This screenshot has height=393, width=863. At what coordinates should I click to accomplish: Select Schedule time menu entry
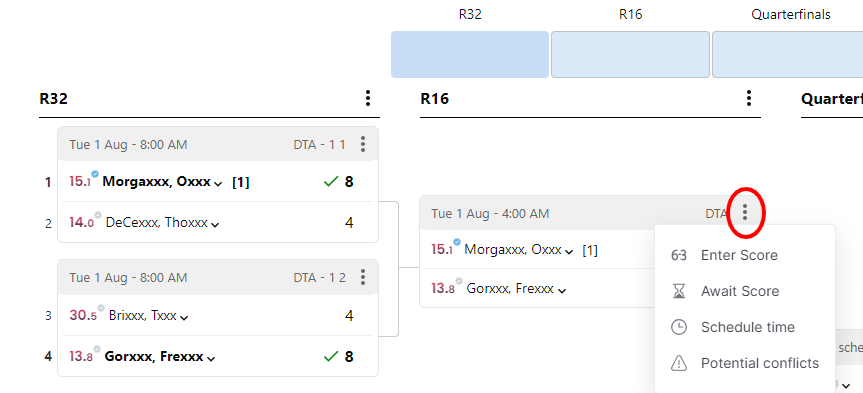(745, 328)
